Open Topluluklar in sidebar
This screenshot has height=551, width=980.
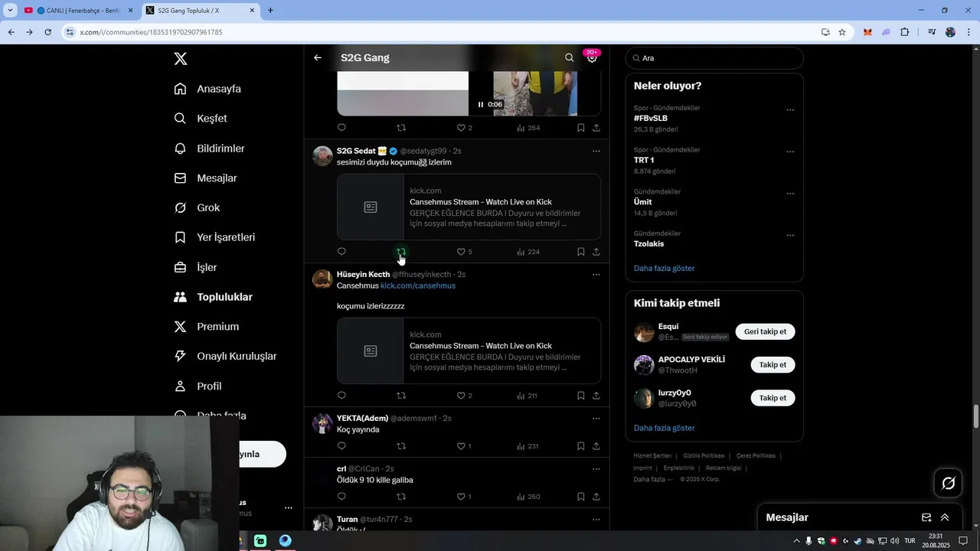click(x=213, y=297)
